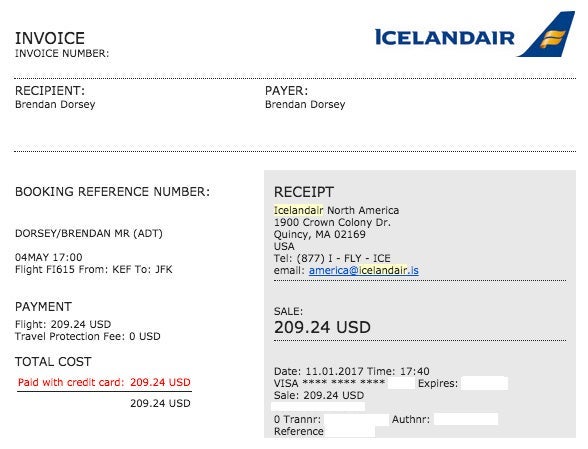The image size is (588, 449).
Task: Select the BOOKING REFERENCE NUMBER label
Action: point(112,192)
